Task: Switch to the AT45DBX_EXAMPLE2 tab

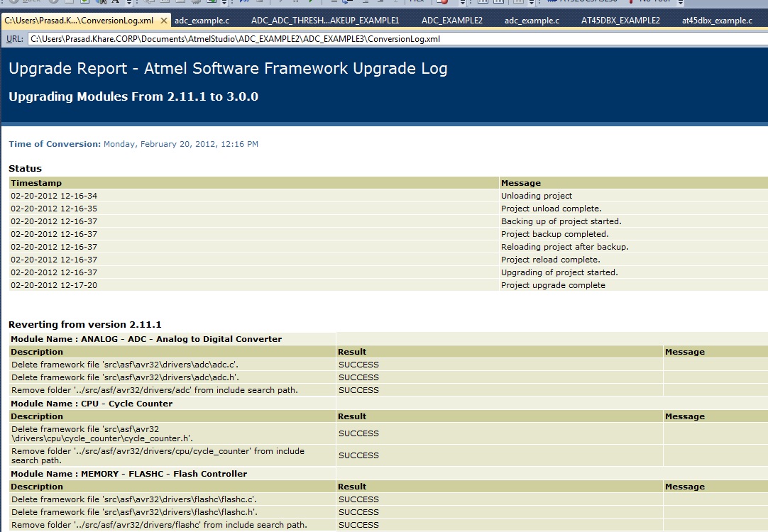Action: pyautogui.click(x=620, y=21)
